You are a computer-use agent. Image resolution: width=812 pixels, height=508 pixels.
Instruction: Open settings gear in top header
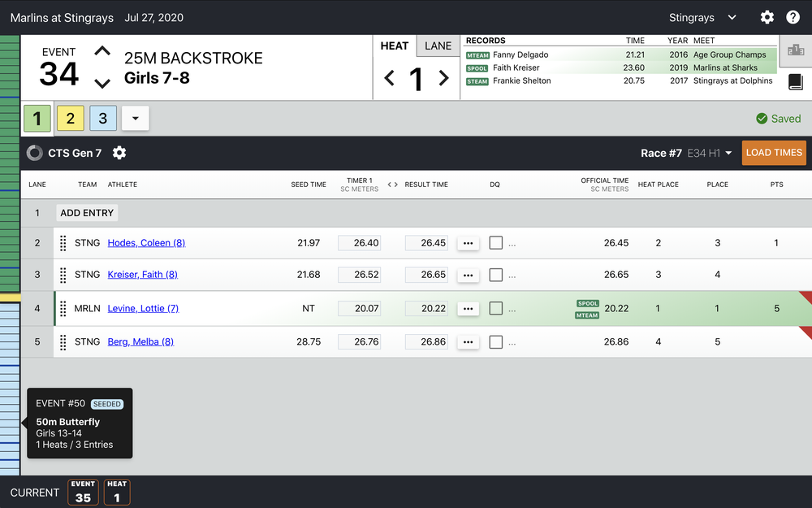(767, 17)
